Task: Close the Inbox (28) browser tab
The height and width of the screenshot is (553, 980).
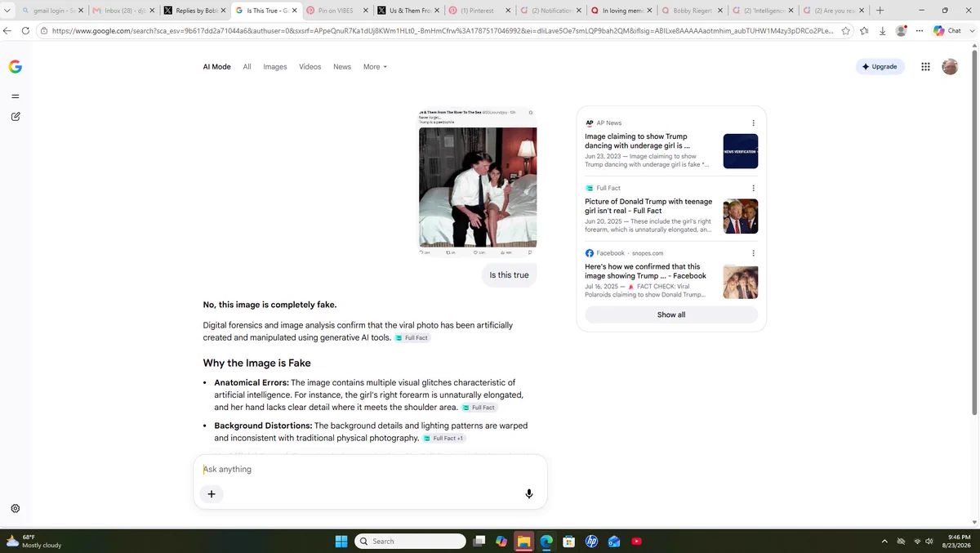Action: click(151, 11)
